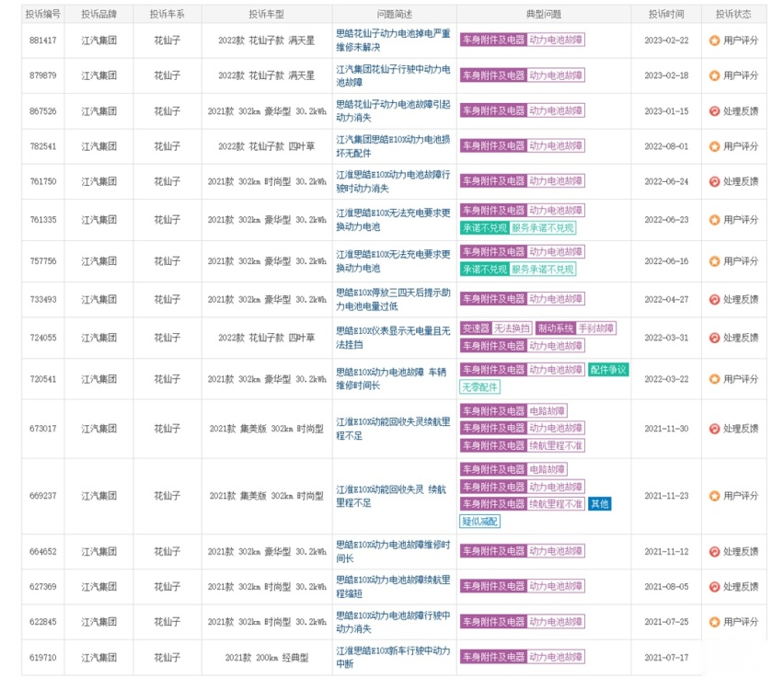Click the 投诉车型 column header

pyautogui.click(x=267, y=14)
